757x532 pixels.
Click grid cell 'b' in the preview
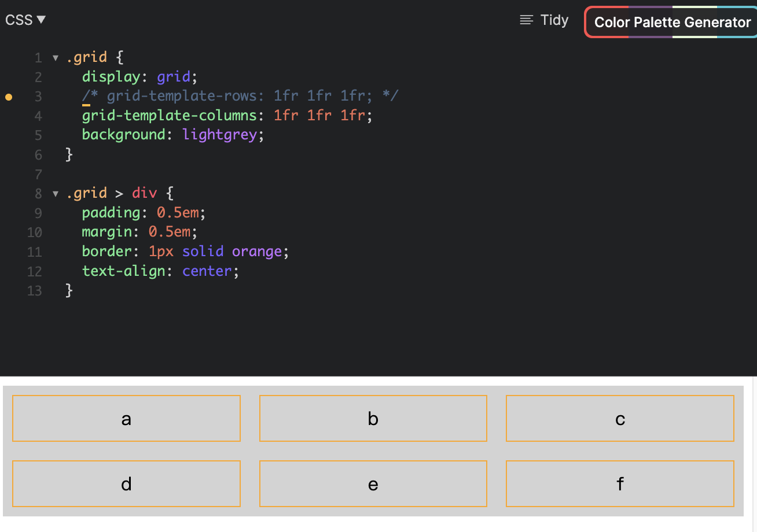[373, 419]
